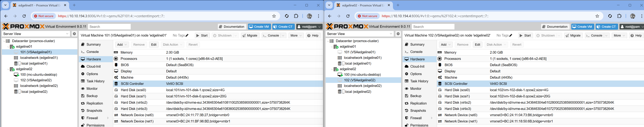Open root@pam user menu in edgeline01 window
The image size is (644, 127).
point(309,27)
